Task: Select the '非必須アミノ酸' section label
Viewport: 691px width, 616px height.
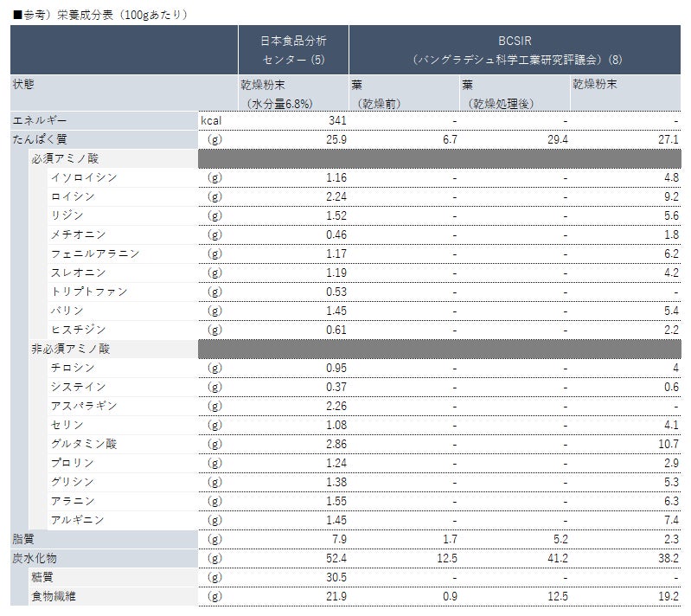Action: coord(71,349)
